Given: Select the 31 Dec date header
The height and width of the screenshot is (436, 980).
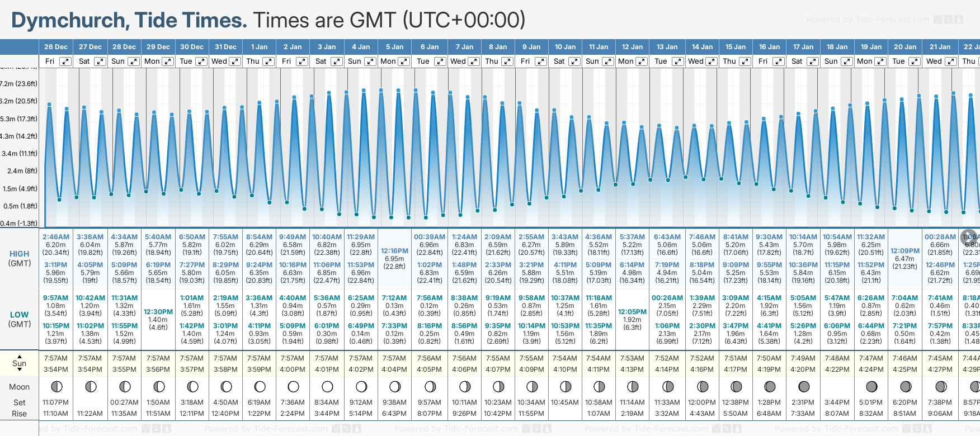Looking at the screenshot, I should 225,47.
